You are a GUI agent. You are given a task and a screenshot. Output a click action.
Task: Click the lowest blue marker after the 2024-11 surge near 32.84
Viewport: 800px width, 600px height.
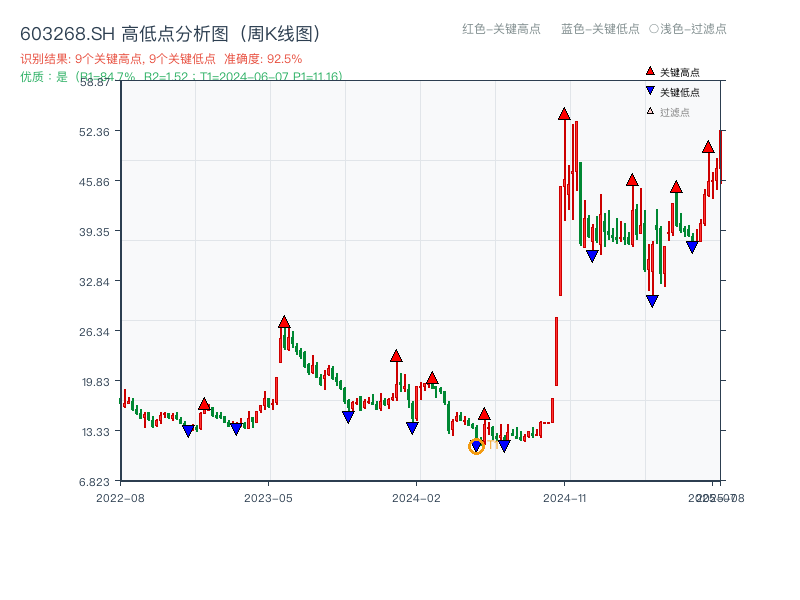click(652, 301)
